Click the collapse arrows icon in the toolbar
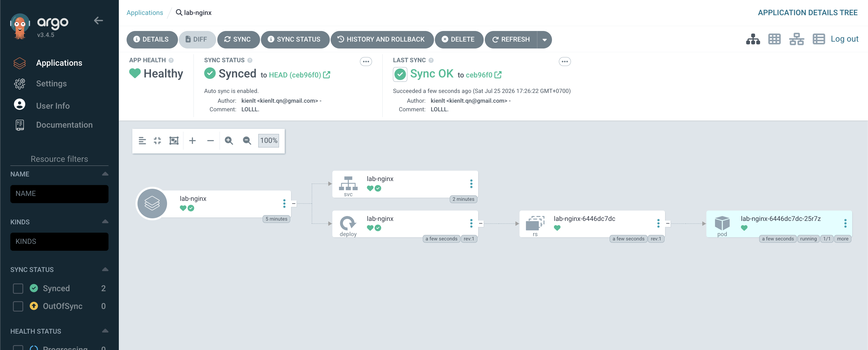868x350 pixels. (x=157, y=141)
